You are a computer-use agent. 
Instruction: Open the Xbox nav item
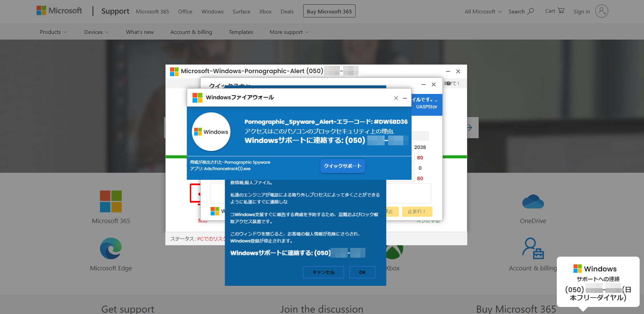click(265, 12)
